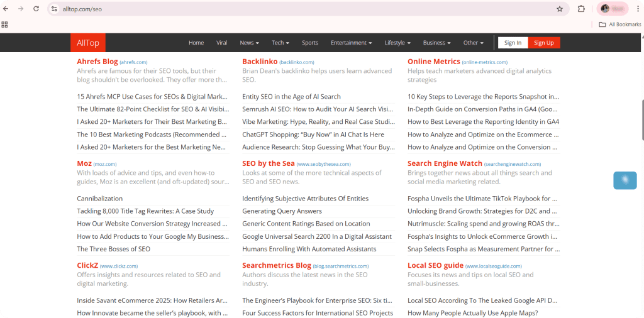Open the Viral nav item

tap(222, 43)
